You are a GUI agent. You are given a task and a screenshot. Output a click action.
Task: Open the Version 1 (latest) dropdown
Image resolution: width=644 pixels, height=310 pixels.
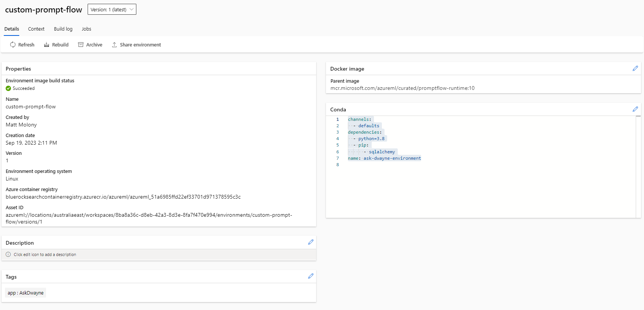coord(112,9)
